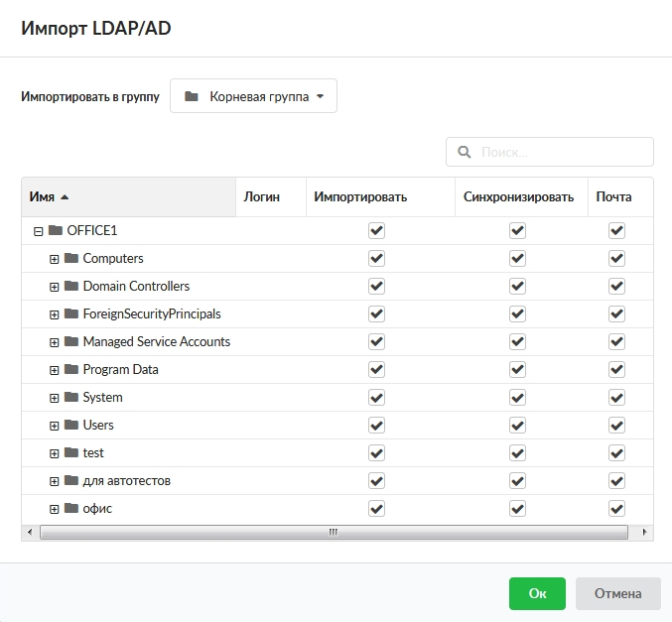This screenshot has width=672, height=622.
Task: Click the Users folder icon
Action: tap(71, 425)
